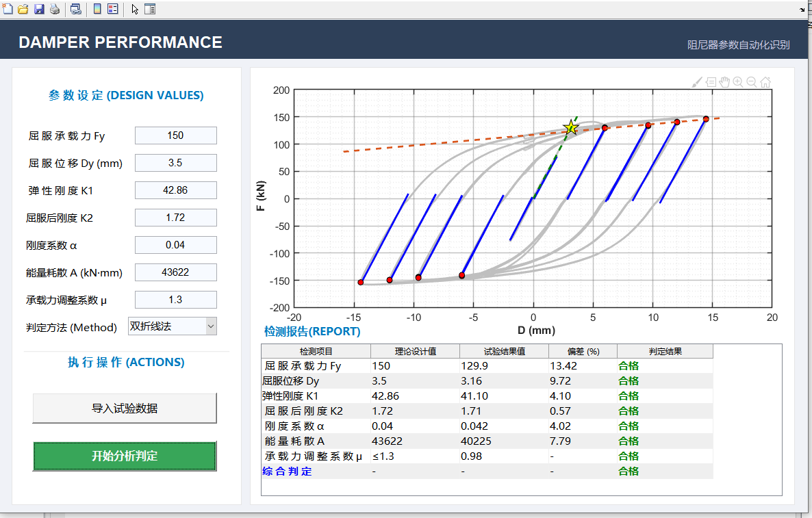The width and height of the screenshot is (812, 518).
Task: Select deviation cell 9.72
Action: [x=583, y=381]
